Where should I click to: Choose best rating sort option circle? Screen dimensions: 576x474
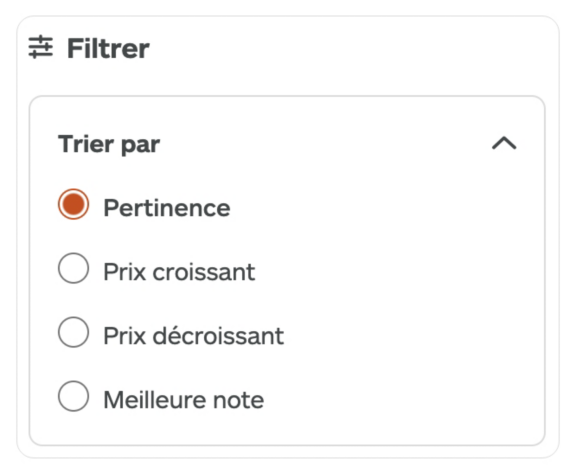(x=73, y=396)
